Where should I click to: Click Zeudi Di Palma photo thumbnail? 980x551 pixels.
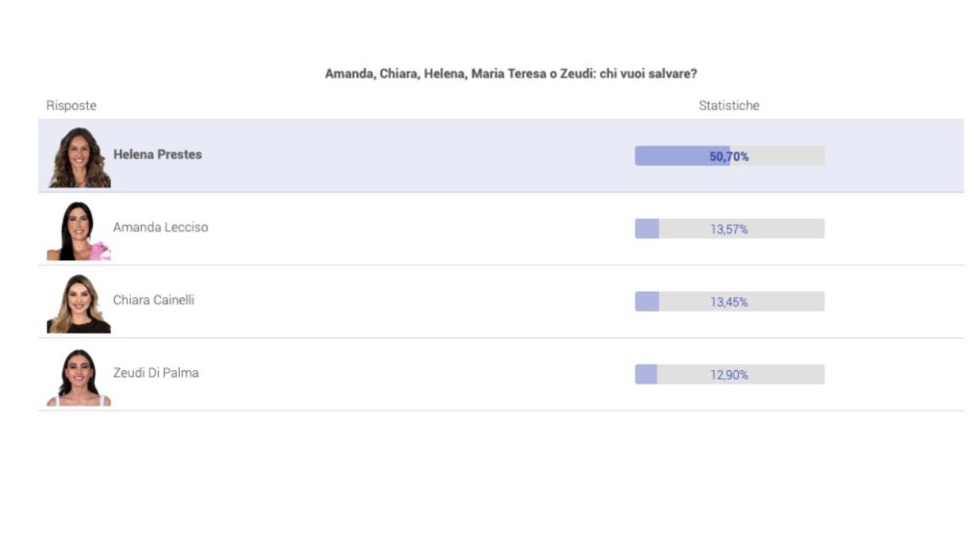coord(78,377)
